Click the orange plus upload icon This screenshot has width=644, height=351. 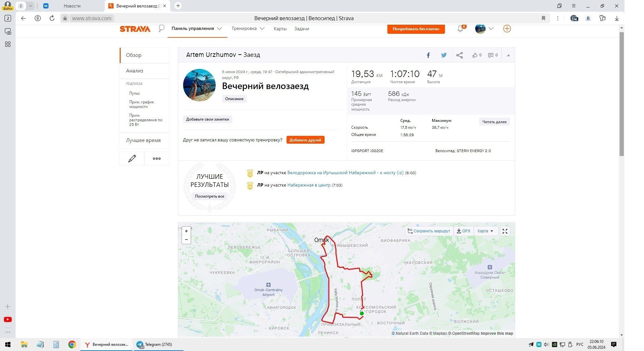tap(507, 29)
